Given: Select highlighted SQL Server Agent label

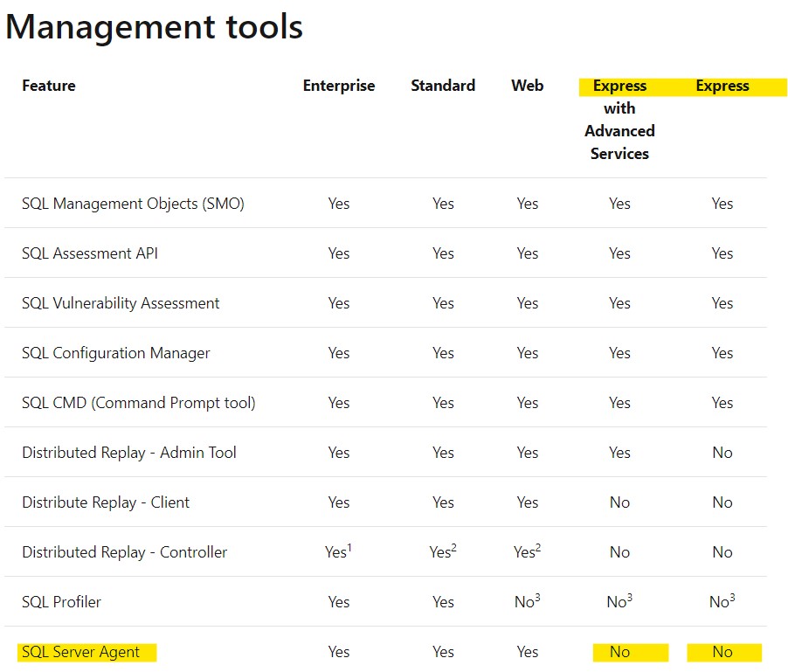Looking at the screenshot, I should (80, 652).
